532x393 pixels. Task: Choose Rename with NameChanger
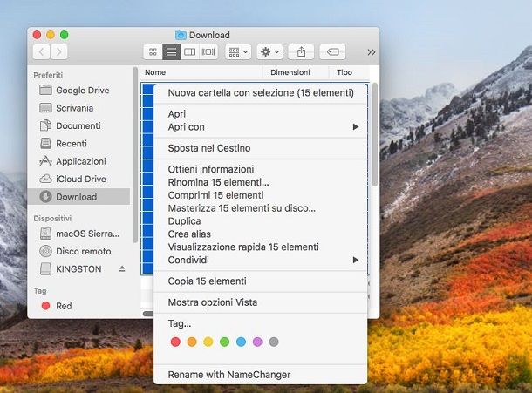point(260,375)
